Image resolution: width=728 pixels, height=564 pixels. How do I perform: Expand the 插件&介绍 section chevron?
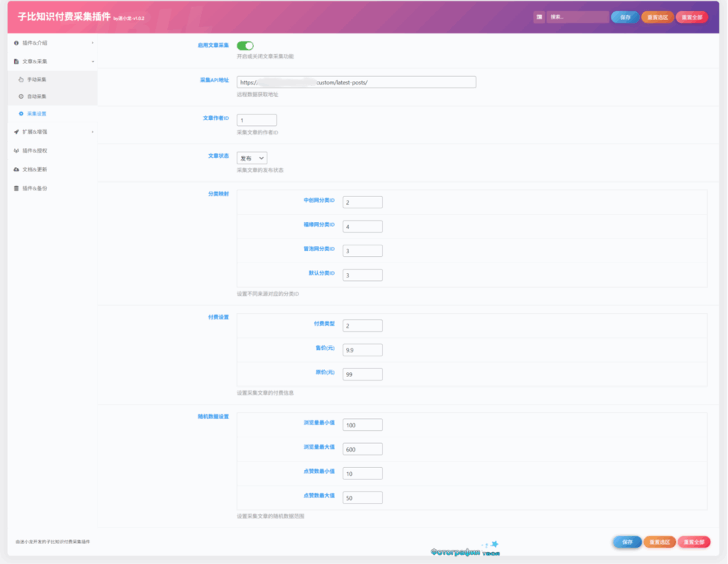coord(92,43)
